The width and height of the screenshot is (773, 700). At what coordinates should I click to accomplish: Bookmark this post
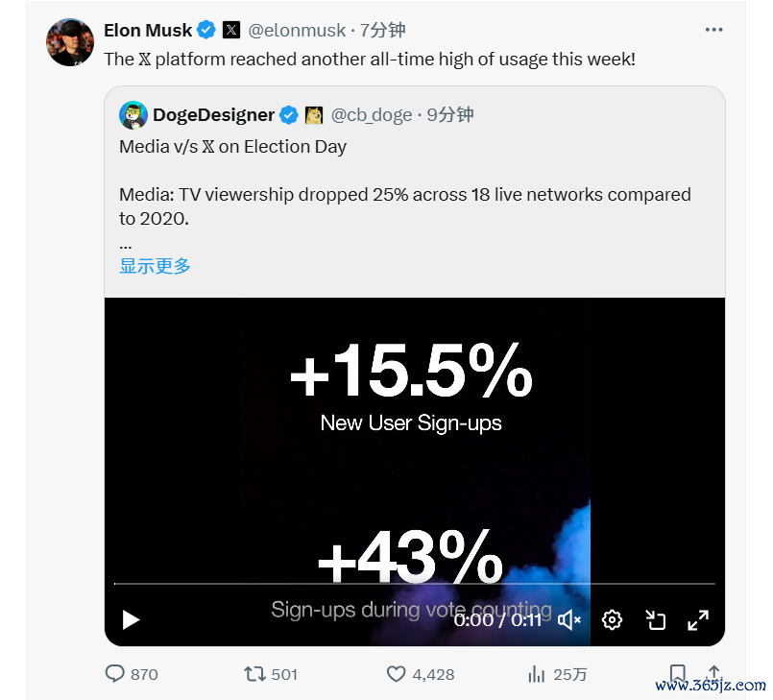(678, 673)
